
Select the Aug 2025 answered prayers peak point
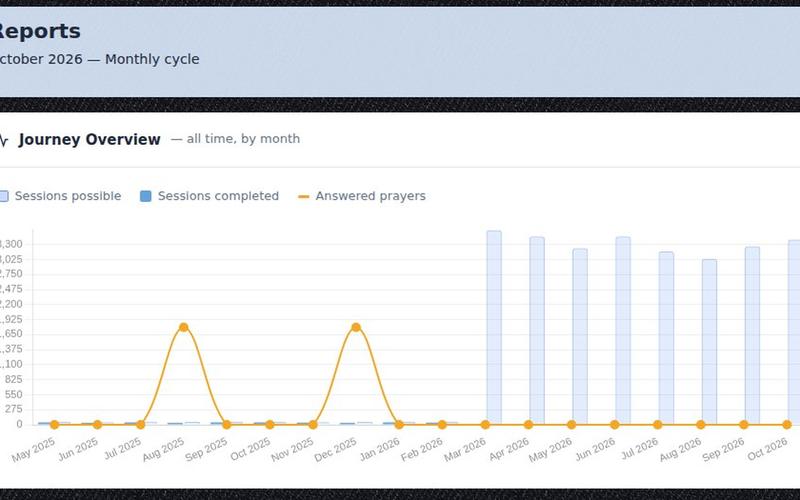[184, 327]
